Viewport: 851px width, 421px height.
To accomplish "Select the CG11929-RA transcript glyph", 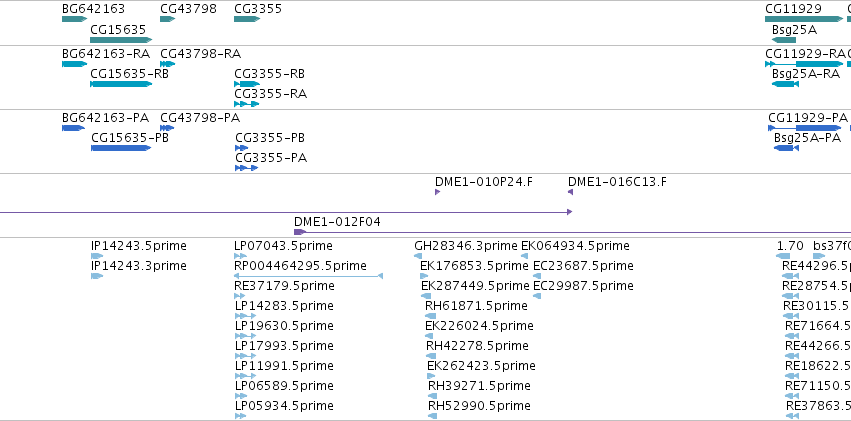I will [x=804, y=64].
